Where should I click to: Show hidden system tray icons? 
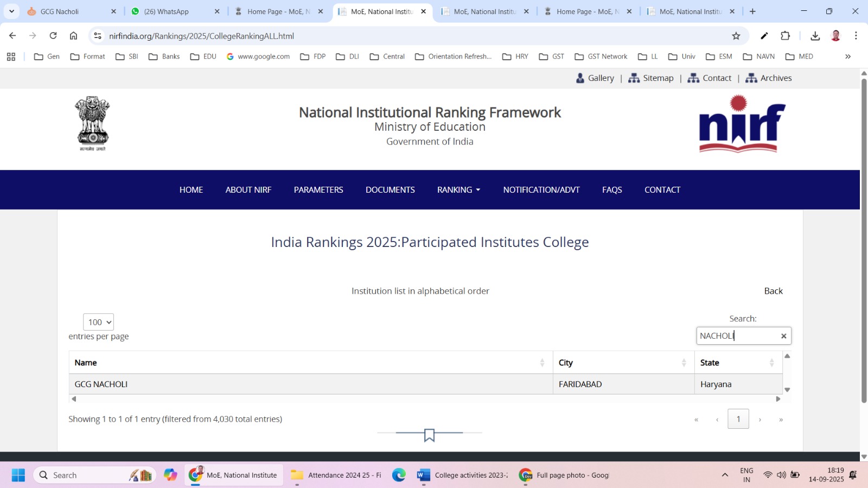(725, 475)
